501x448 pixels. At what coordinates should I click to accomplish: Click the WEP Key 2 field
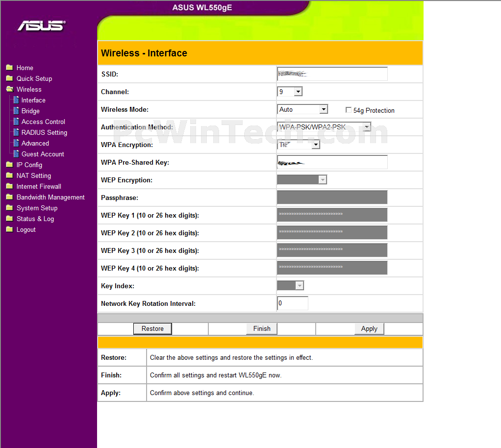point(332,232)
